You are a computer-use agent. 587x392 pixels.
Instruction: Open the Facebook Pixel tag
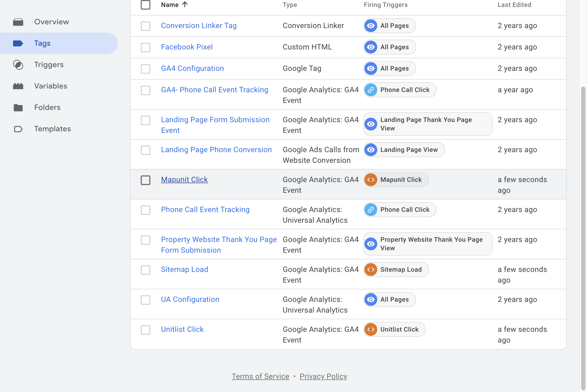[187, 47]
